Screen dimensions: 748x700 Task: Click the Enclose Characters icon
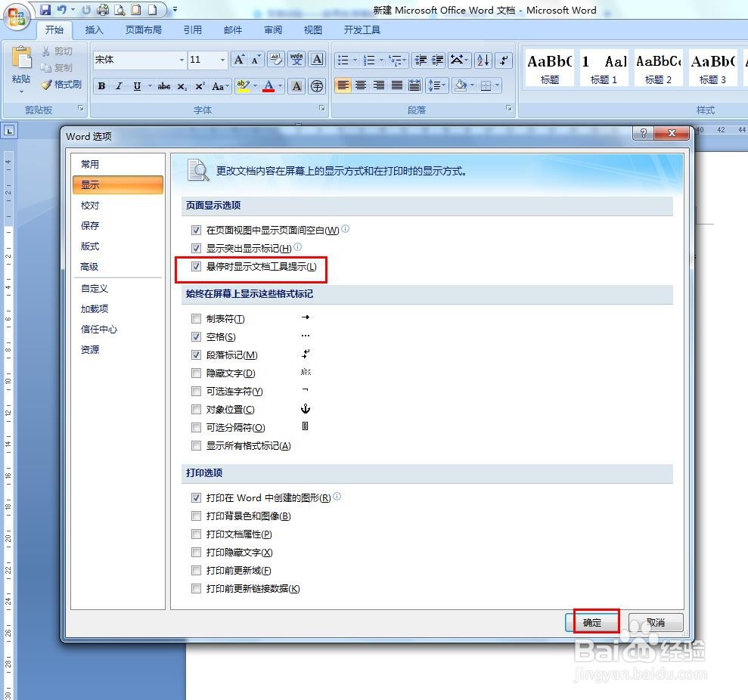point(317,86)
